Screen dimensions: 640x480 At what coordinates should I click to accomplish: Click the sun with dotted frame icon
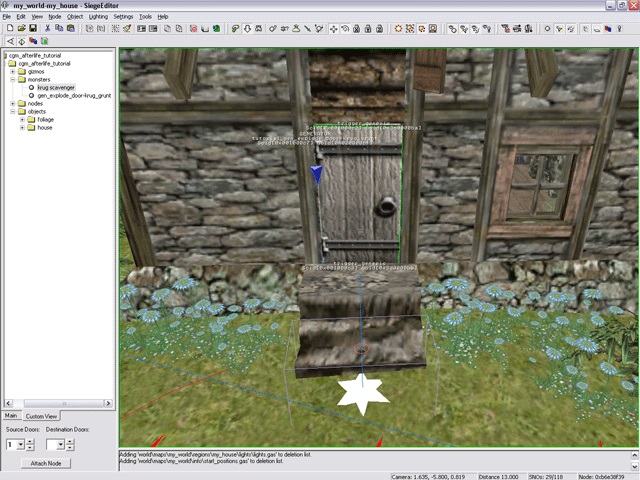coord(410,29)
